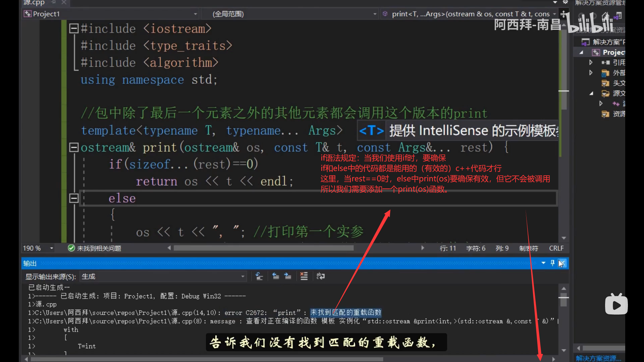This screenshot has width=644, height=362.
Task: Click the find message in code icon
Action: (x=259, y=276)
